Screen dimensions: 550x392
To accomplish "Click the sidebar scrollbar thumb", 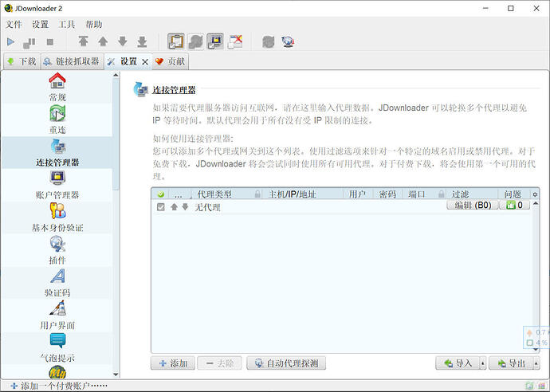I will (116, 135).
